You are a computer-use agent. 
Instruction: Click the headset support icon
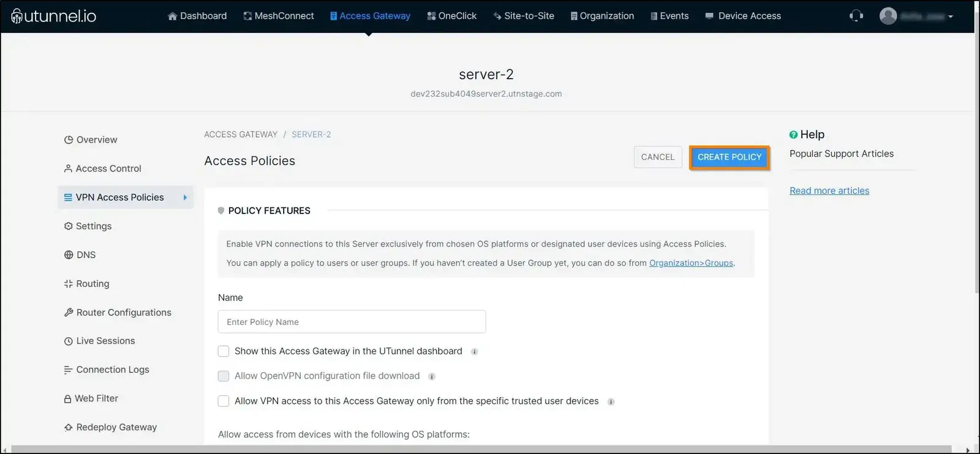tap(856, 16)
